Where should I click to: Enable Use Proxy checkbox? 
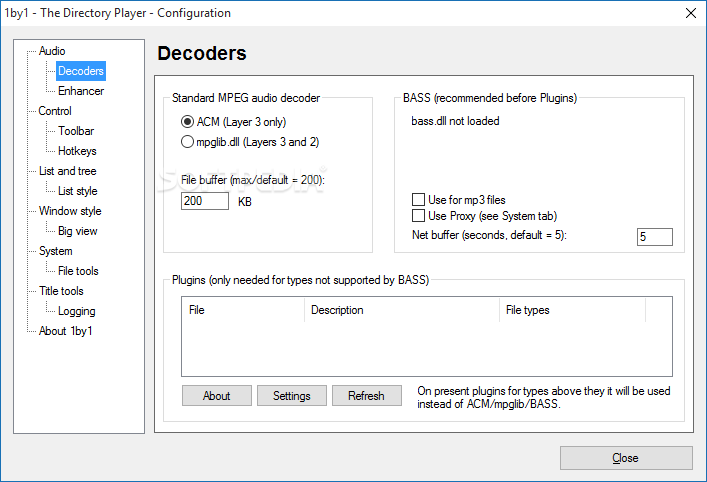484,216
